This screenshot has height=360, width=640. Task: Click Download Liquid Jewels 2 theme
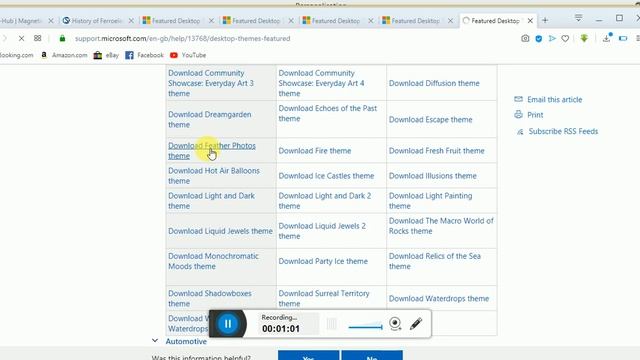322,231
